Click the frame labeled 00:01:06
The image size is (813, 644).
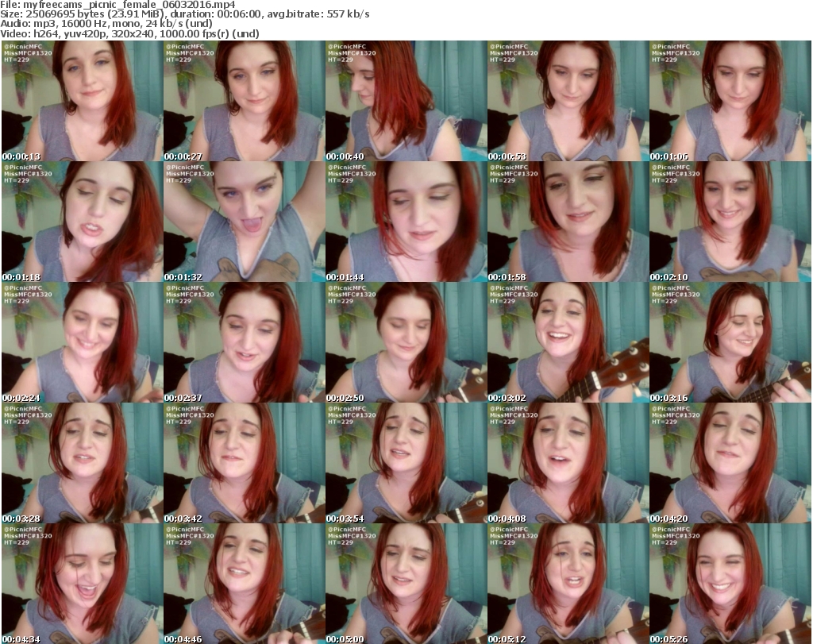click(730, 102)
